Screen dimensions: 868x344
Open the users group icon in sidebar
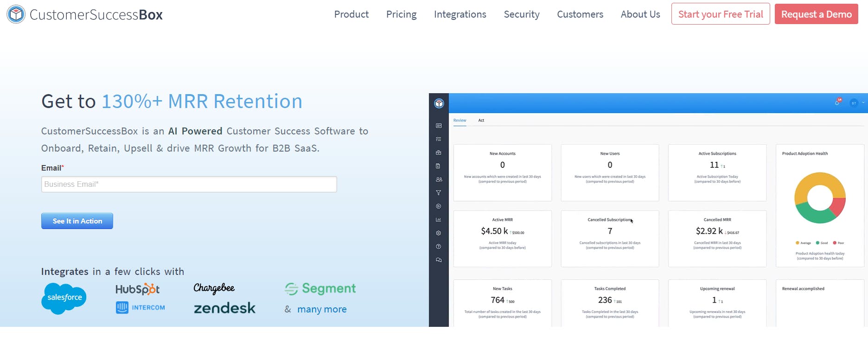tap(439, 179)
